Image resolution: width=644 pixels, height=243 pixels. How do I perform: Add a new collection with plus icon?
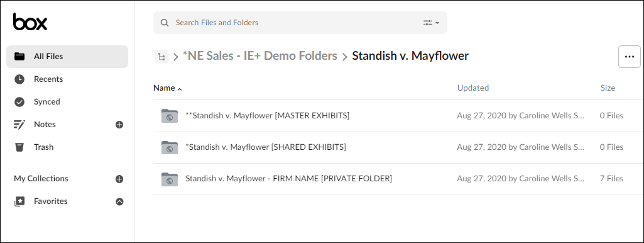tap(119, 179)
